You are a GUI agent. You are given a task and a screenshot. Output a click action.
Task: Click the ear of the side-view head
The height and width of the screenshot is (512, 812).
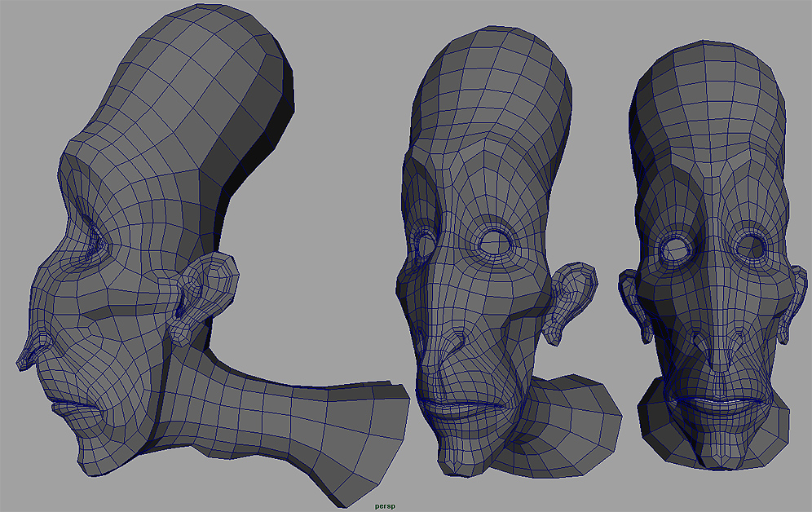(x=205, y=298)
